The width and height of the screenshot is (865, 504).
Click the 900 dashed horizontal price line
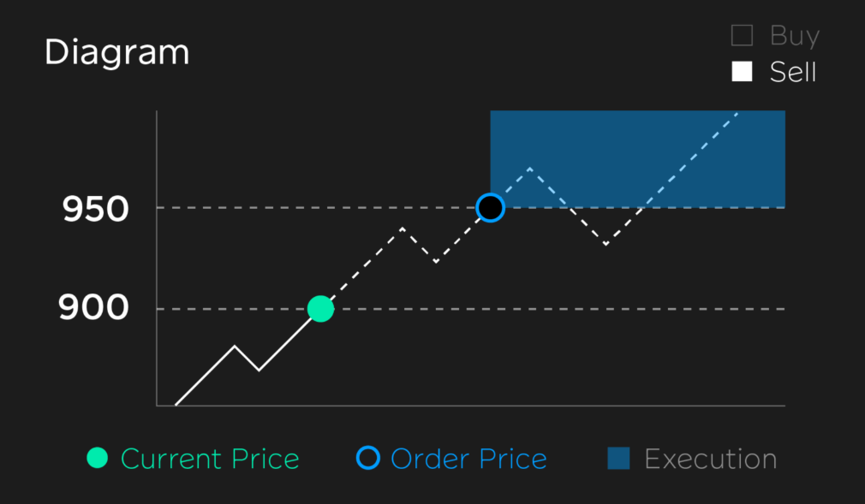coord(552,309)
